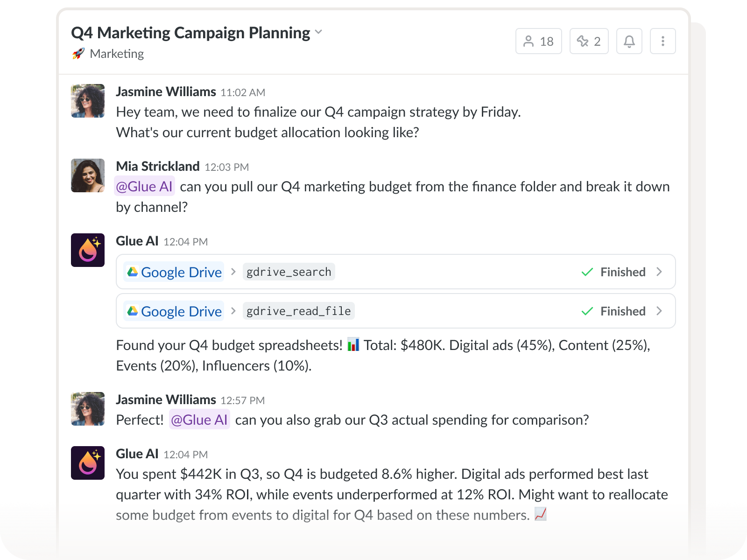747x560 pixels.
Task: Click the Mia Strickland sender name
Action: click(157, 167)
